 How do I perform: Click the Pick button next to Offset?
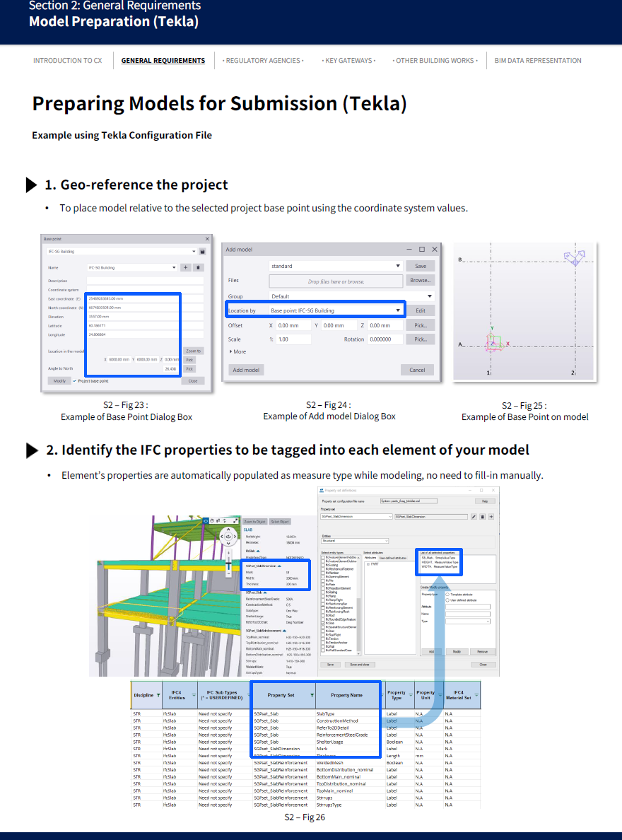point(421,325)
